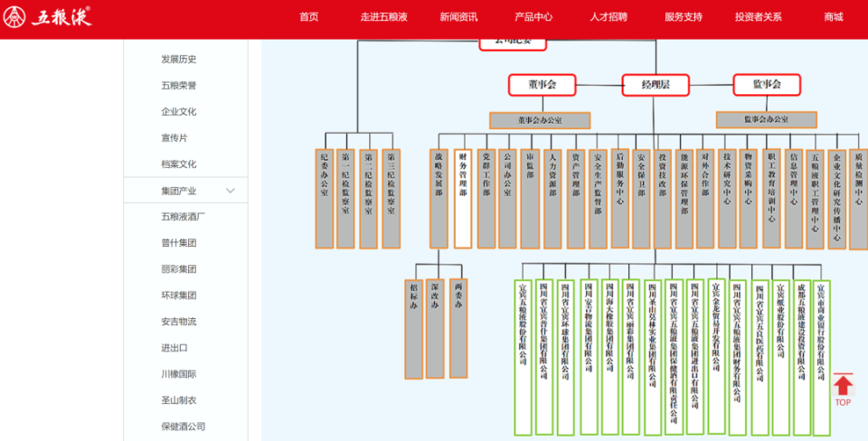The height and width of the screenshot is (441, 868).
Task: Open 安吉物流 sidebar entry
Action: pos(179,322)
